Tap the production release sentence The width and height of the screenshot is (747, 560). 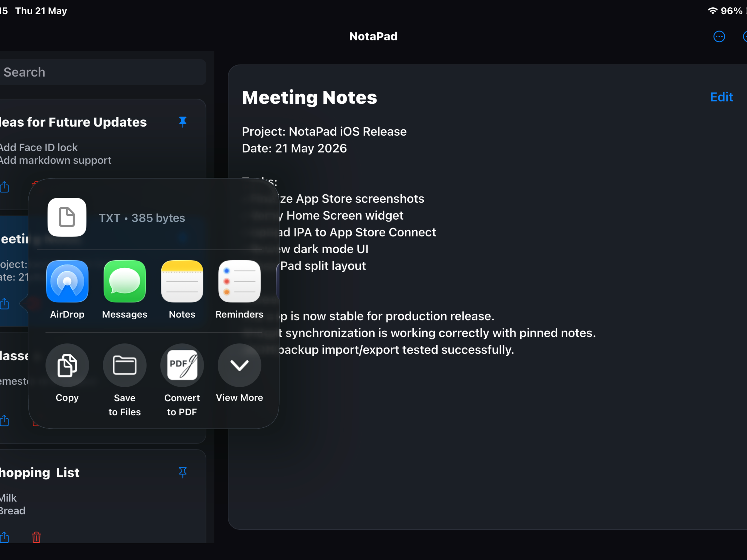click(387, 316)
